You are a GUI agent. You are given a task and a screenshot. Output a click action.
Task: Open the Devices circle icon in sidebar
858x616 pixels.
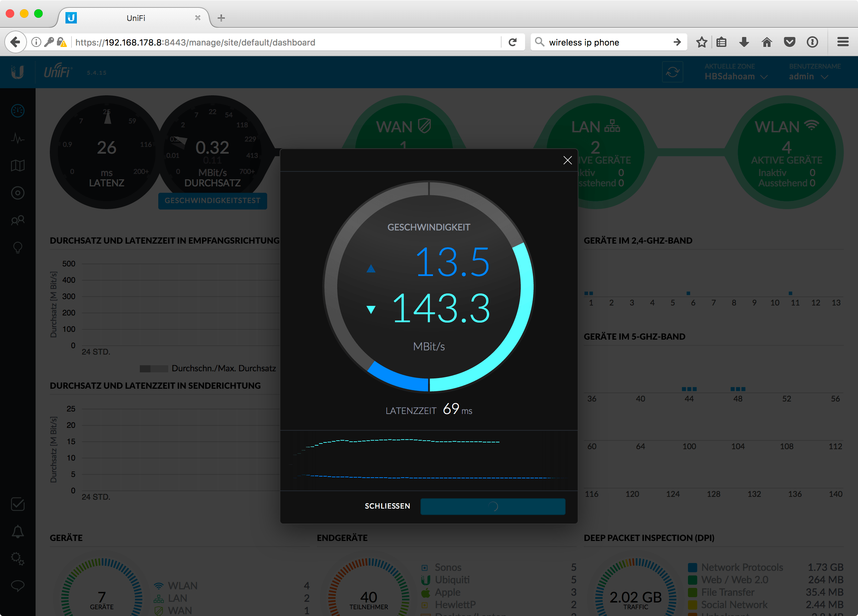point(17,193)
